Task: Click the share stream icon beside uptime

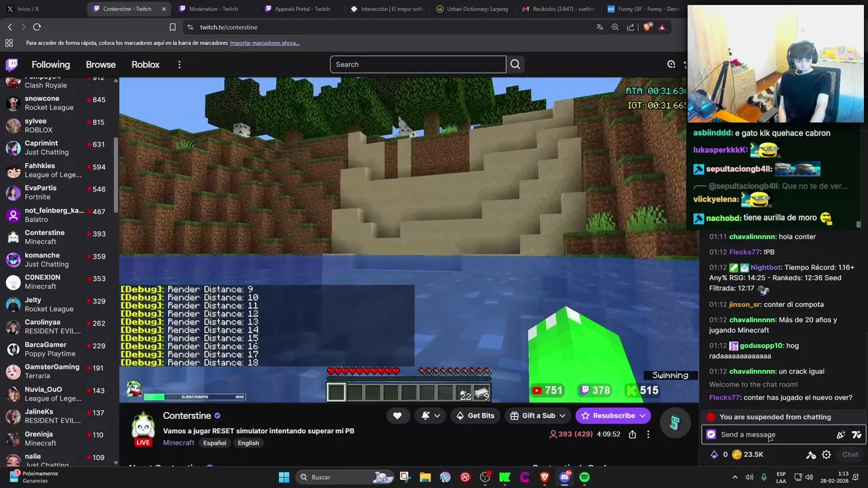Action: click(x=632, y=434)
